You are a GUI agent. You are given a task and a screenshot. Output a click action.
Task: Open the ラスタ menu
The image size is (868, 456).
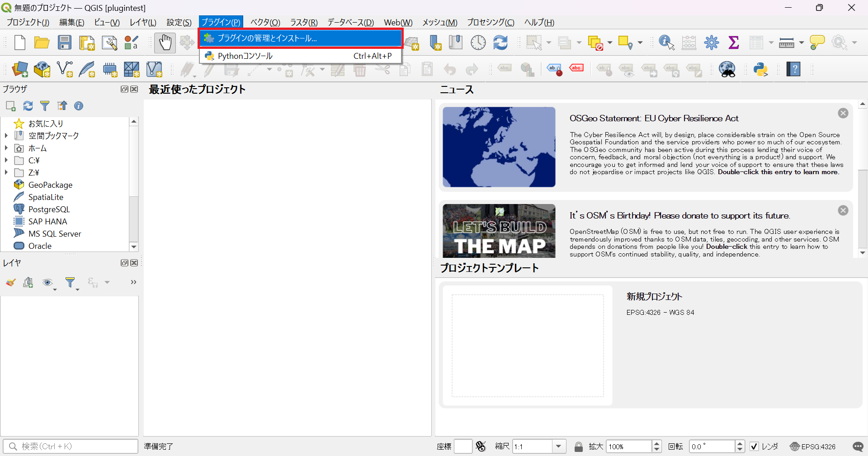click(x=304, y=22)
